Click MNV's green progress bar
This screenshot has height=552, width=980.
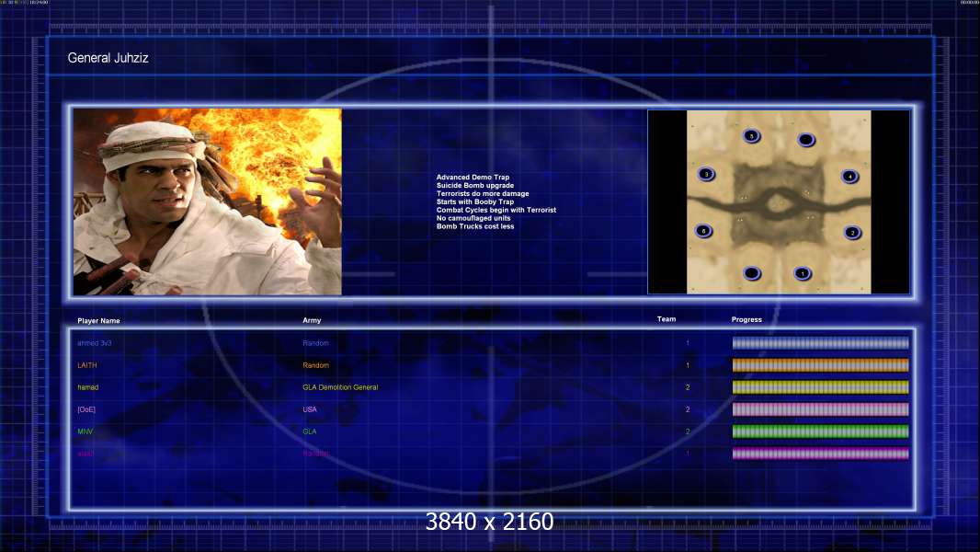point(821,431)
